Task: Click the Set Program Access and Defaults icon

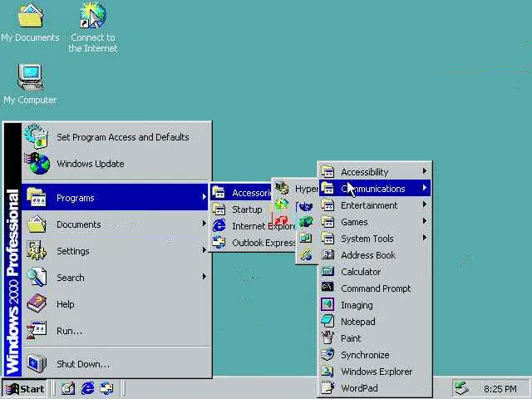Action: coord(37,137)
